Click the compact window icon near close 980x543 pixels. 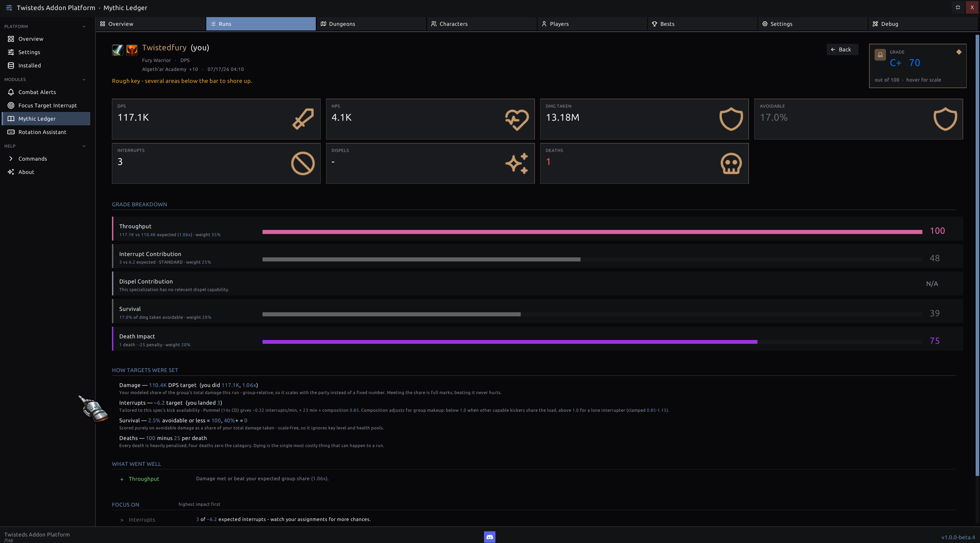pos(958,7)
